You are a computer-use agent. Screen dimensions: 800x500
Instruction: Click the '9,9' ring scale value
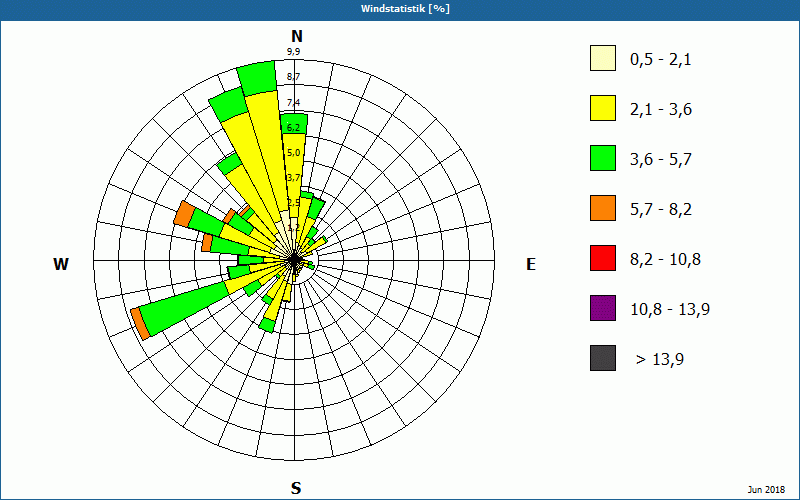293,52
